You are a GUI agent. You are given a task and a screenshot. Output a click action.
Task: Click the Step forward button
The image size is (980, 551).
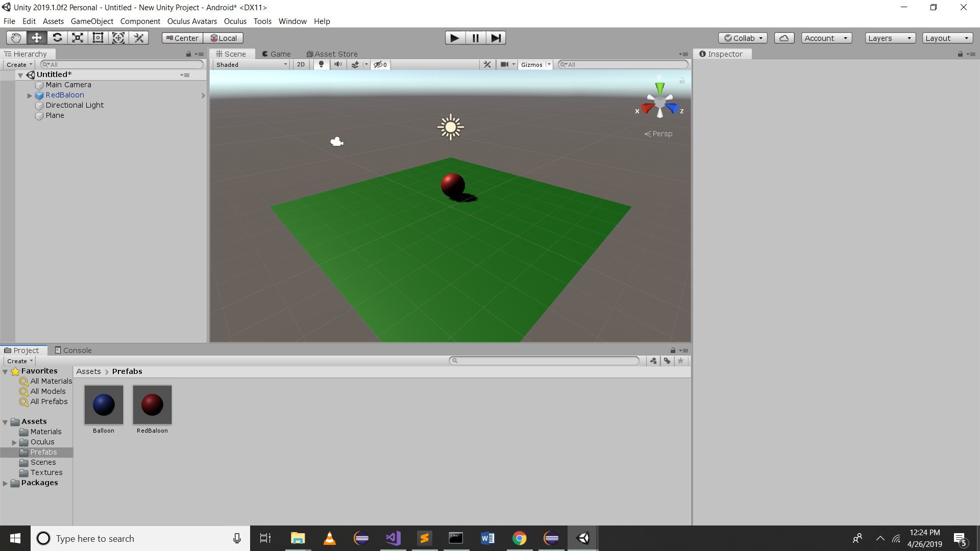[495, 38]
